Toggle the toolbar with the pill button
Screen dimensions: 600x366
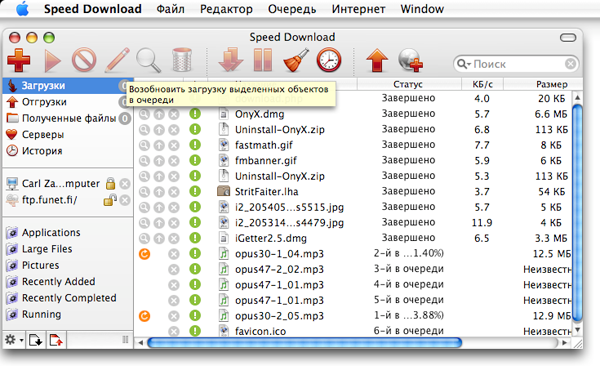(568, 38)
